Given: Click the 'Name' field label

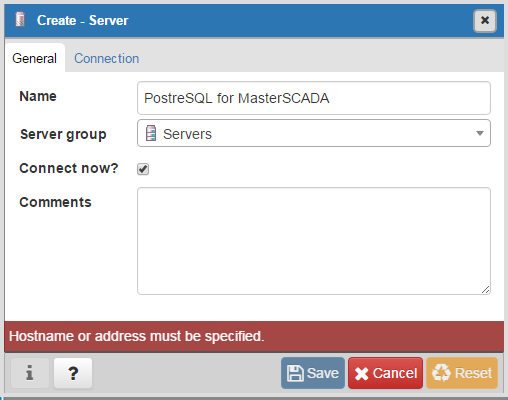Looking at the screenshot, I should pyautogui.click(x=38, y=96).
